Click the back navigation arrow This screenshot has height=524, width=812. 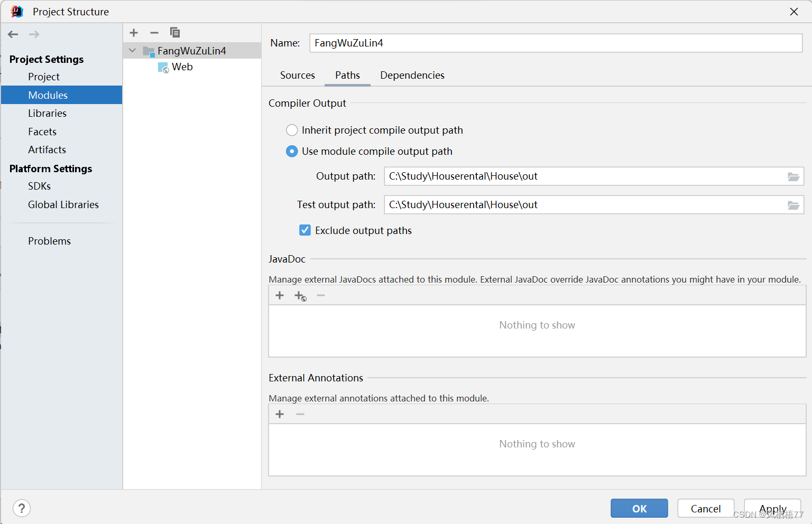coord(13,34)
